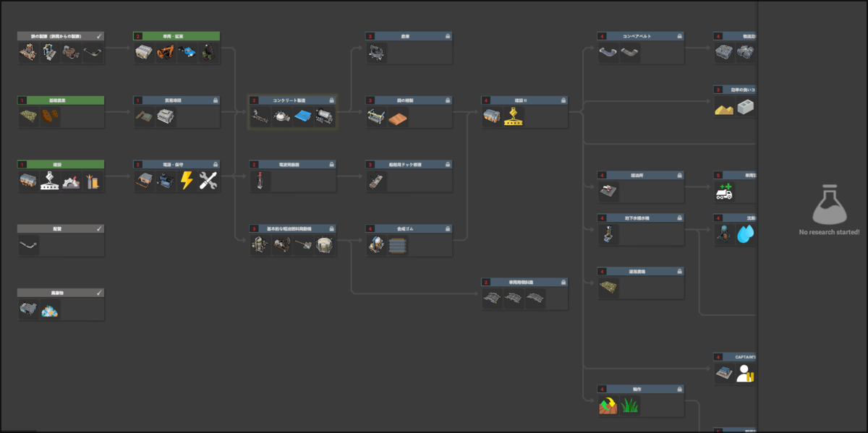This screenshot has height=433, width=868.
Task: Click the first conveyor belt icon in コンベアベルト
Action: tap(608, 53)
